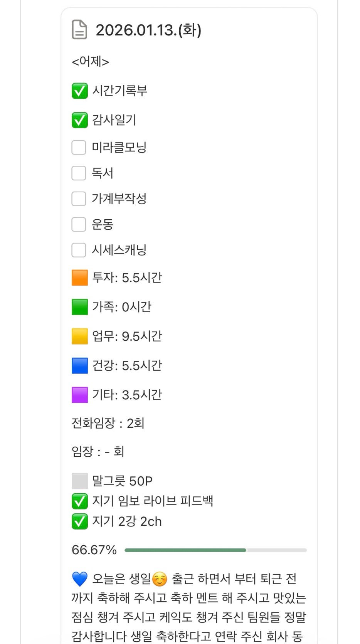Click the green square next to 가족

point(80,307)
